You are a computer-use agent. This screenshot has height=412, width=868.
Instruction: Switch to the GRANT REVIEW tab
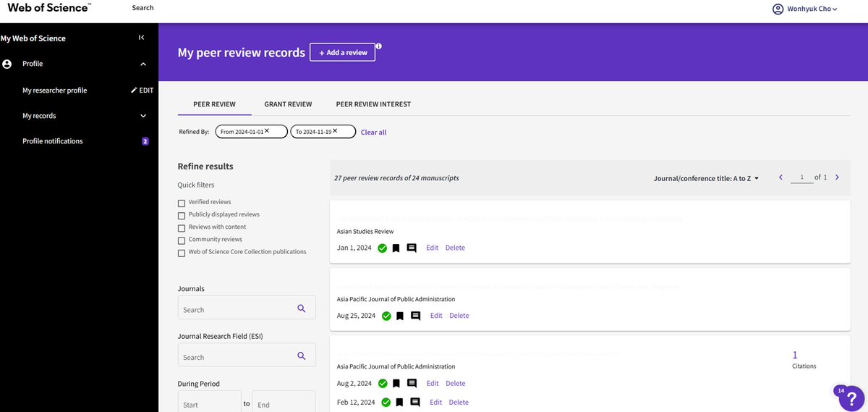pyautogui.click(x=288, y=104)
